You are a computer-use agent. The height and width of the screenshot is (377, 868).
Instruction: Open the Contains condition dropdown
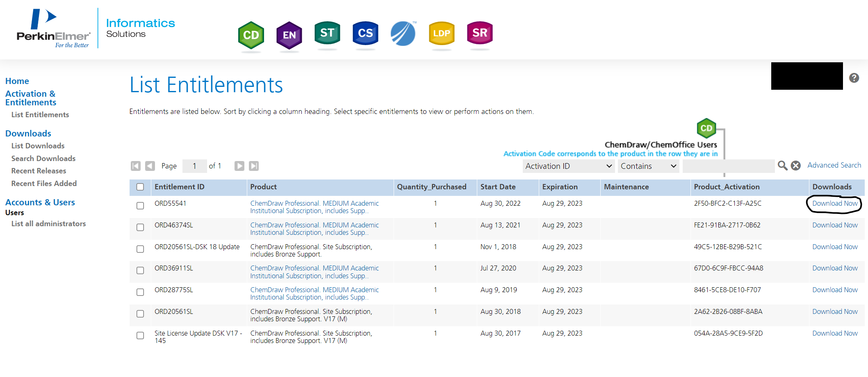[x=648, y=166]
